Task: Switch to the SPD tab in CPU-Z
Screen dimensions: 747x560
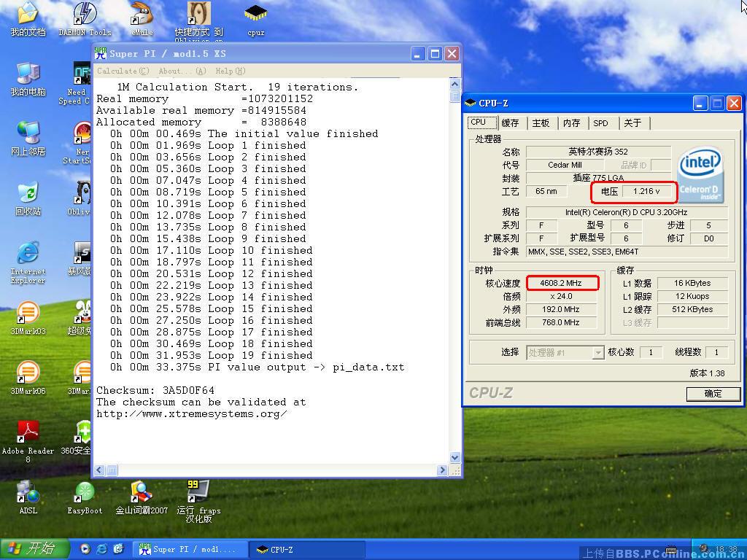Action: tap(600, 123)
